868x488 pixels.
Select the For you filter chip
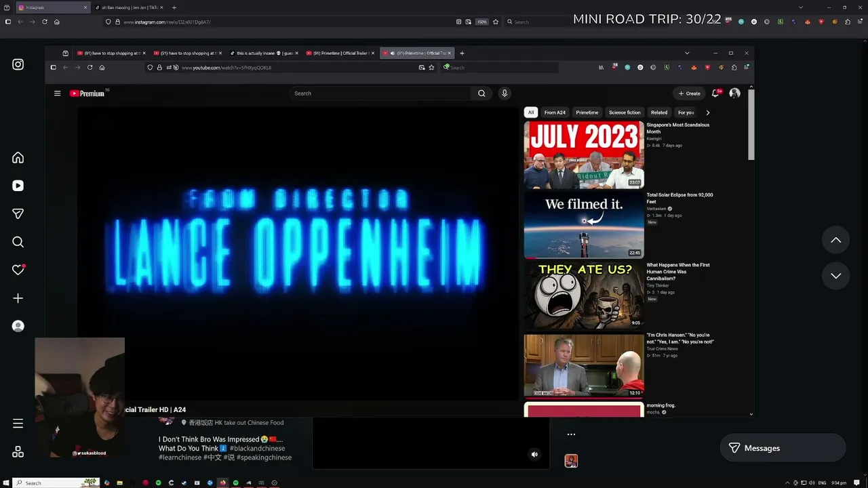686,113
